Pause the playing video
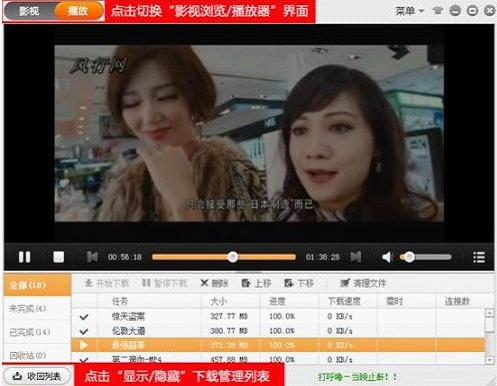 [24, 257]
